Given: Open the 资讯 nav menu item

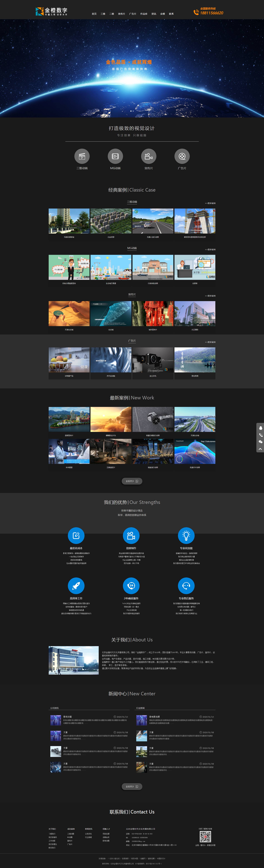Looking at the screenshot, I should pos(154,14).
